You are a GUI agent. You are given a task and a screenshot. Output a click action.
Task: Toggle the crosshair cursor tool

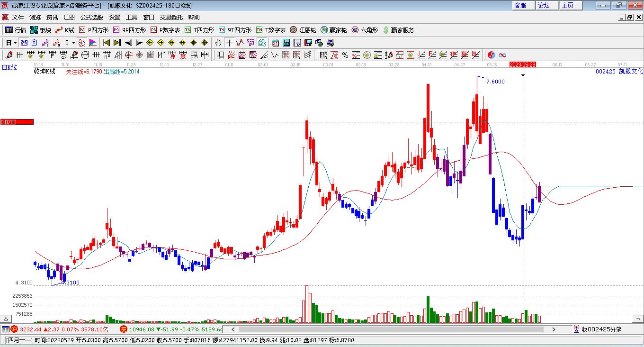229,43
